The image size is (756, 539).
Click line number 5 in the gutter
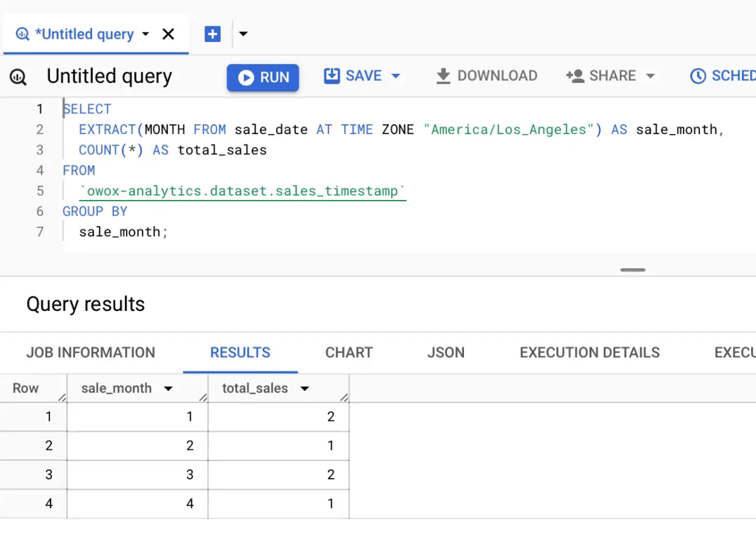[40, 192]
